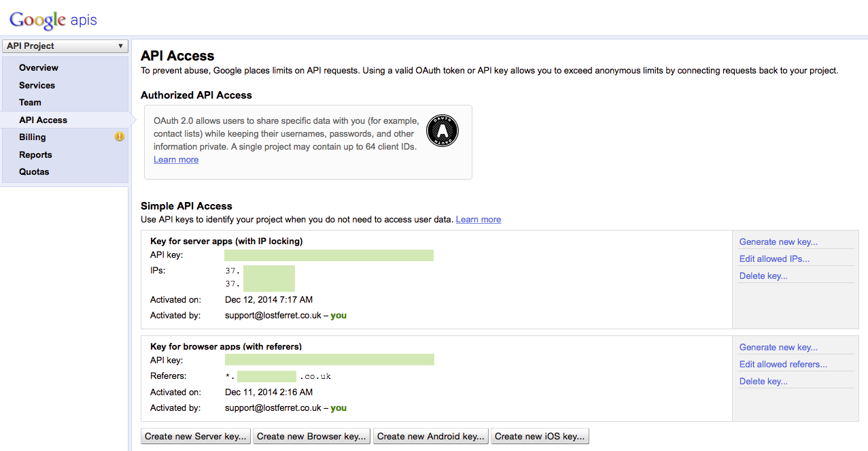868x451 pixels.
Task: Open the Overview section
Action: (39, 67)
